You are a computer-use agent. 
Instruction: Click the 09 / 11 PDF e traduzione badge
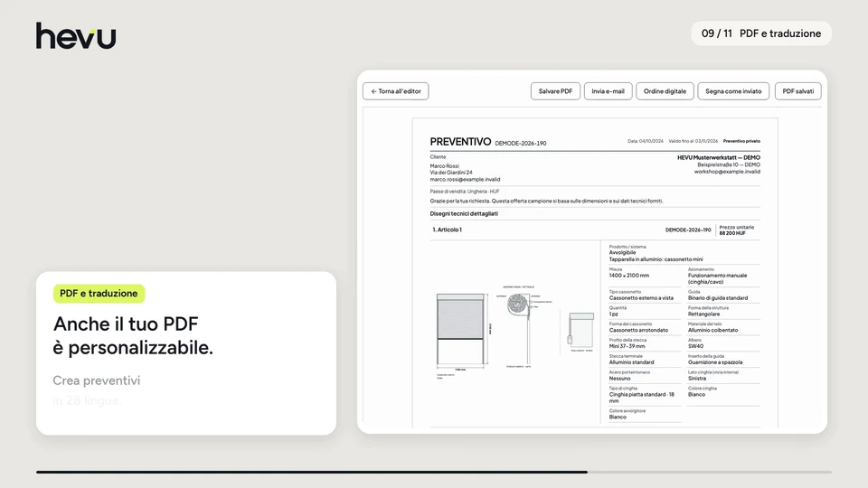pyautogui.click(x=761, y=33)
